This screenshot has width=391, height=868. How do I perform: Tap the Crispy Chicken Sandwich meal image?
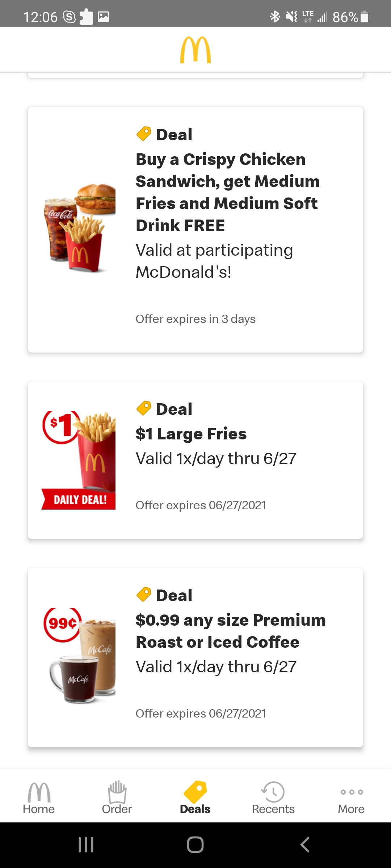pos(80,228)
